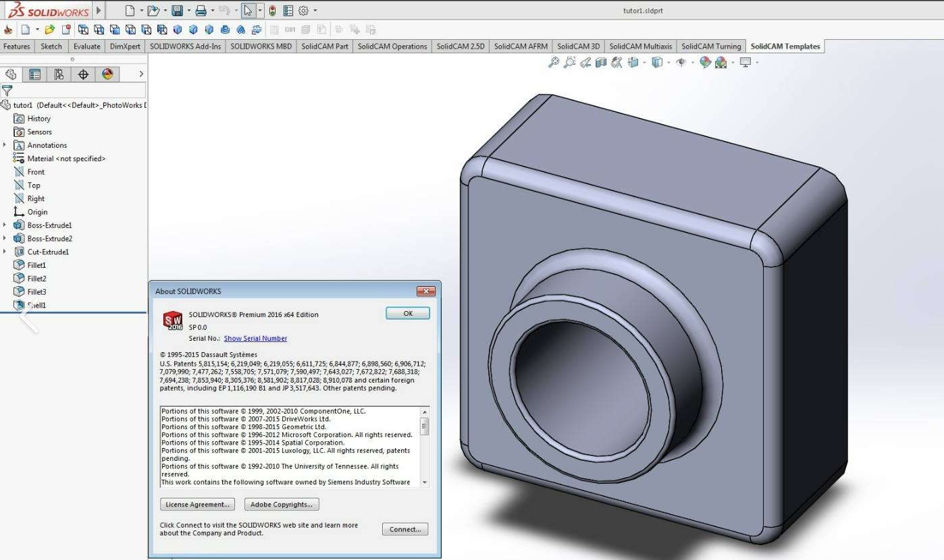The height and width of the screenshot is (560, 944).
Task: Click the Display Style icon
Action: [657, 63]
